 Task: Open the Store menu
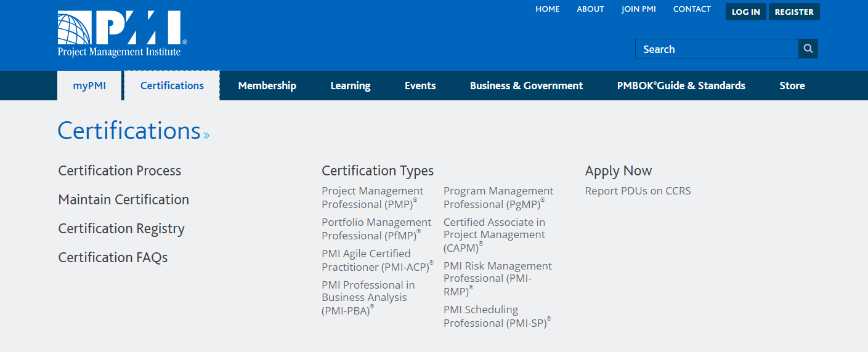click(x=792, y=86)
